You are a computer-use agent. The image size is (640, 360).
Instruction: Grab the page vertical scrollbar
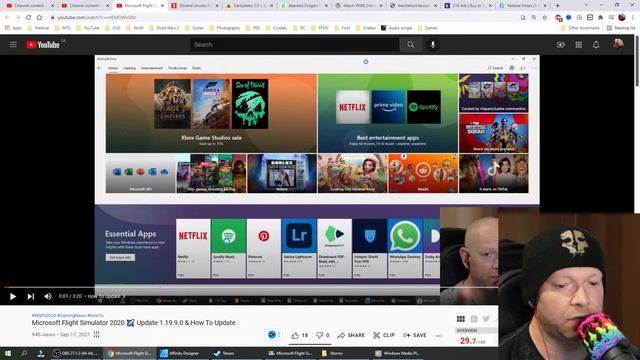(x=637, y=61)
